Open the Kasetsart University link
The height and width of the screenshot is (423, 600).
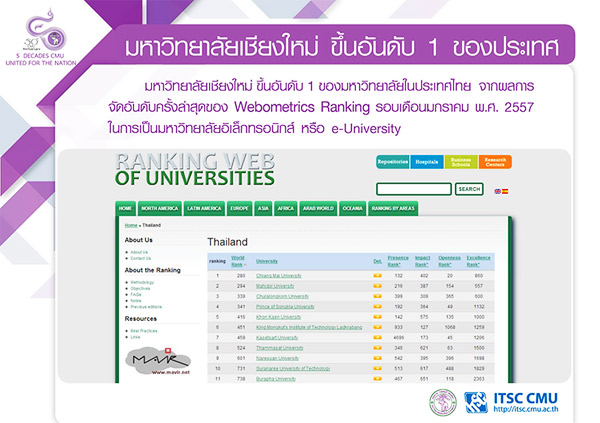[x=277, y=338]
